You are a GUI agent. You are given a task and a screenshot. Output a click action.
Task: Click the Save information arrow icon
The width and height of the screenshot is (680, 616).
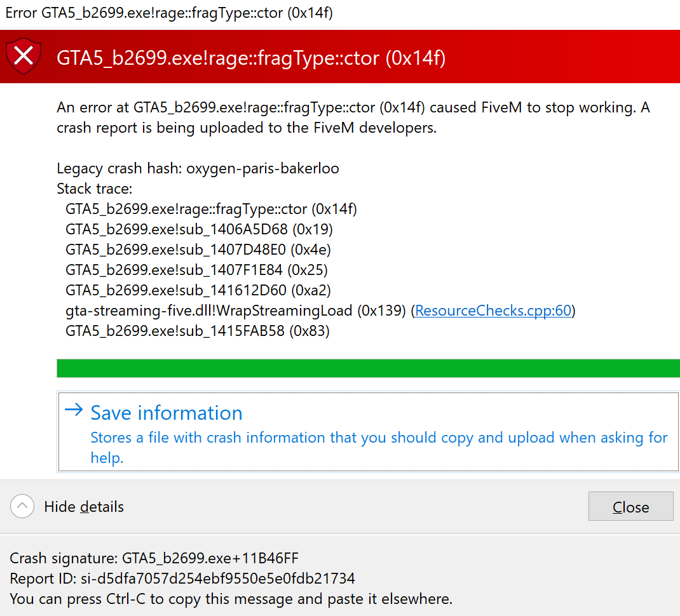[74, 410]
